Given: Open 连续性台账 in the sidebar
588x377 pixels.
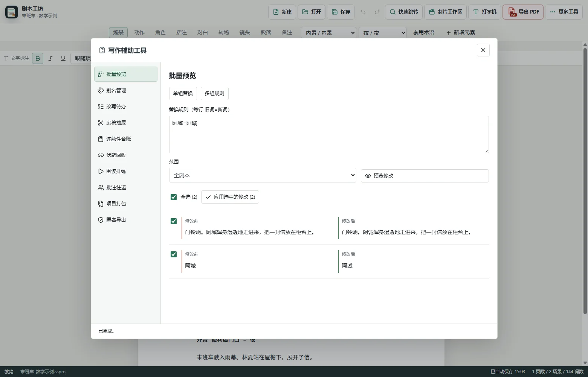Looking at the screenshot, I should point(126,139).
